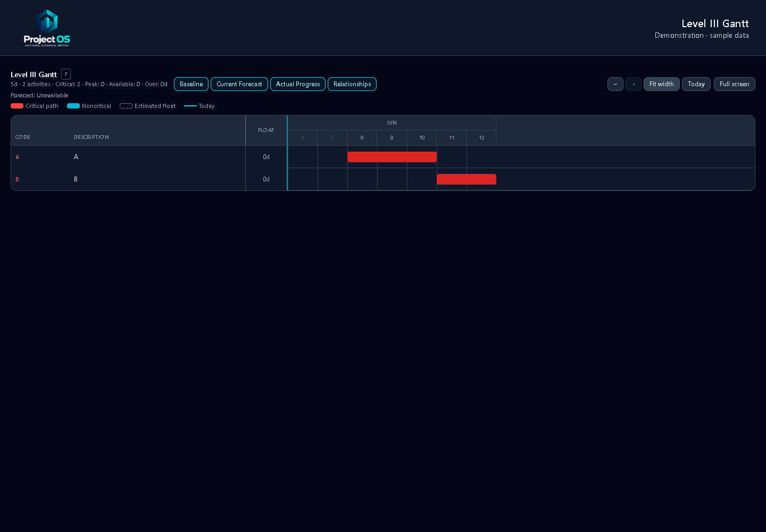This screenshot has width=766, height=532.
Task: Click the Fit width button
Action: (x=662, y=84)
